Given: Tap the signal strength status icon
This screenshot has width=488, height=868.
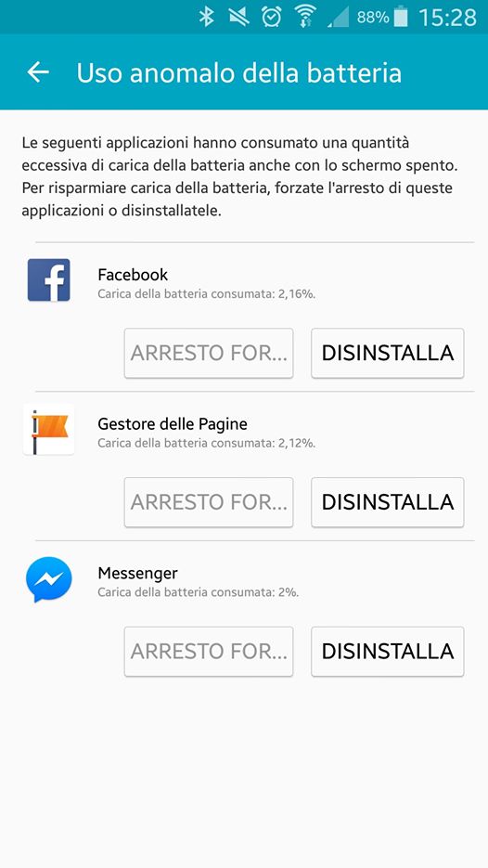Looking at the screenshot, I should point(338,19).
